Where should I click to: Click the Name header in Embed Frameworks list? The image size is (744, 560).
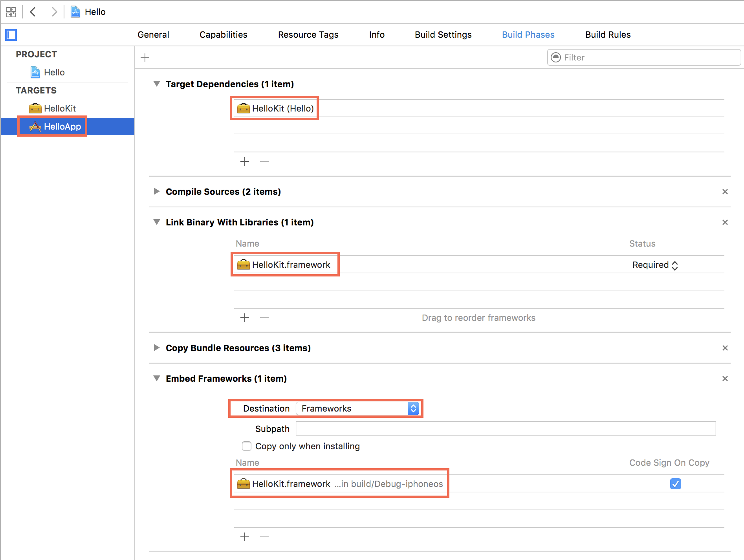click(247, 463)
